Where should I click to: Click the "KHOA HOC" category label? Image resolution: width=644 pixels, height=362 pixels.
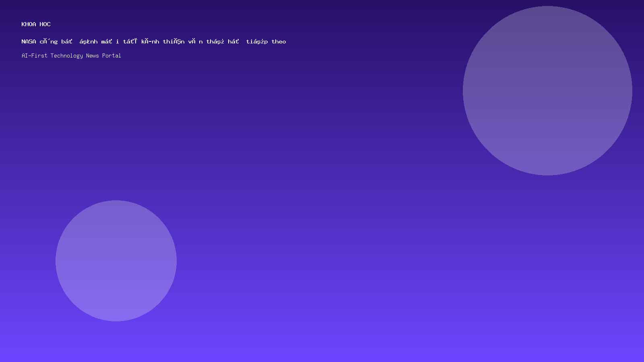pyautogui.click(x=36, y=24)
